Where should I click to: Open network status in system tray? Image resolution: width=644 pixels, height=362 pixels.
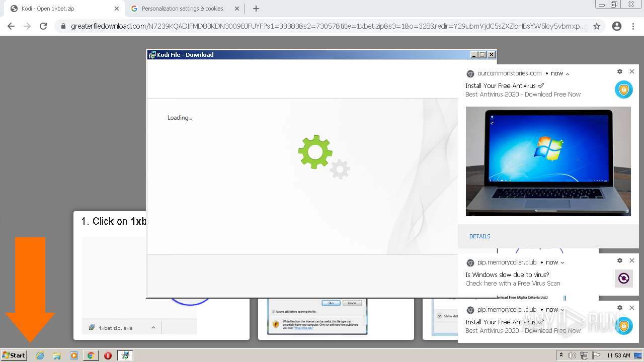[584, 355]
